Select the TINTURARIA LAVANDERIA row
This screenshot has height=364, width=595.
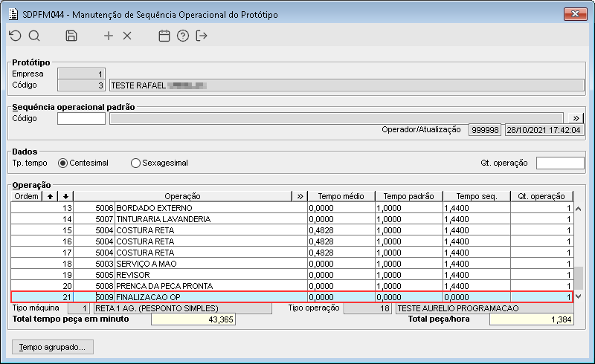tap(292, 219)
